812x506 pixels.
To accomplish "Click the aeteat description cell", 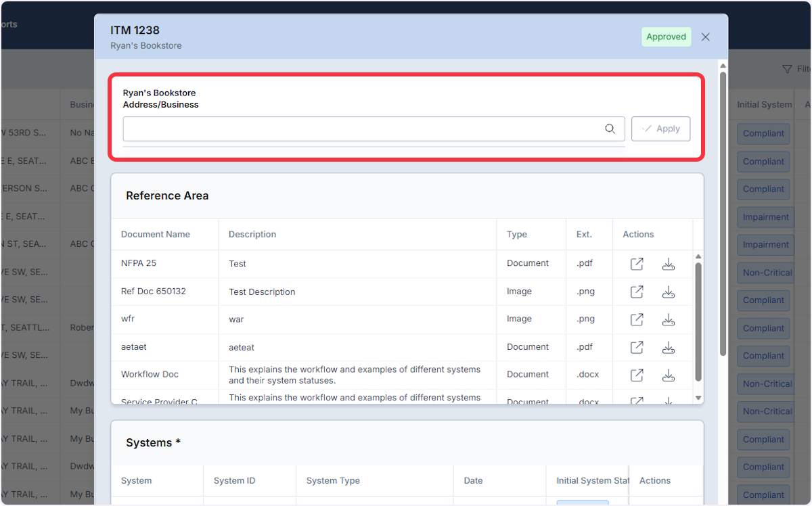I will [x=242, y=347].
